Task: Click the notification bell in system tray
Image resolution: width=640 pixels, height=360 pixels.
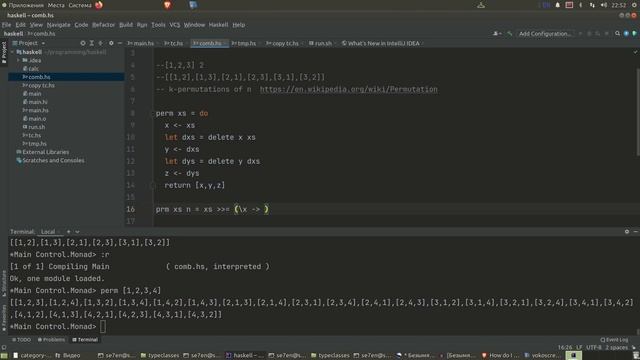Action: pos(558,5)
